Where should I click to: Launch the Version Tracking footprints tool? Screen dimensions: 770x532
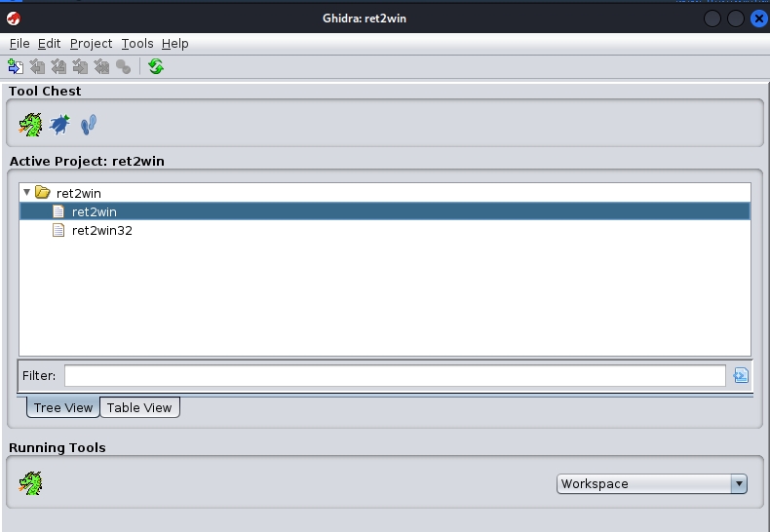89,125
